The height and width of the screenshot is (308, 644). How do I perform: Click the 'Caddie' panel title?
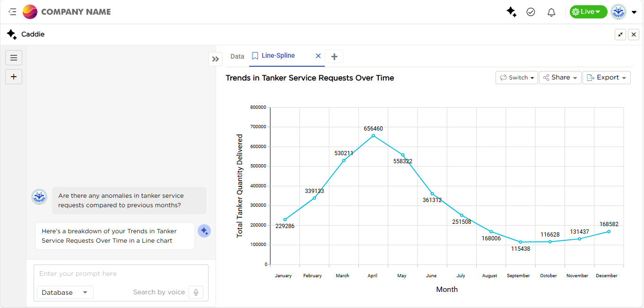point(33,35)
